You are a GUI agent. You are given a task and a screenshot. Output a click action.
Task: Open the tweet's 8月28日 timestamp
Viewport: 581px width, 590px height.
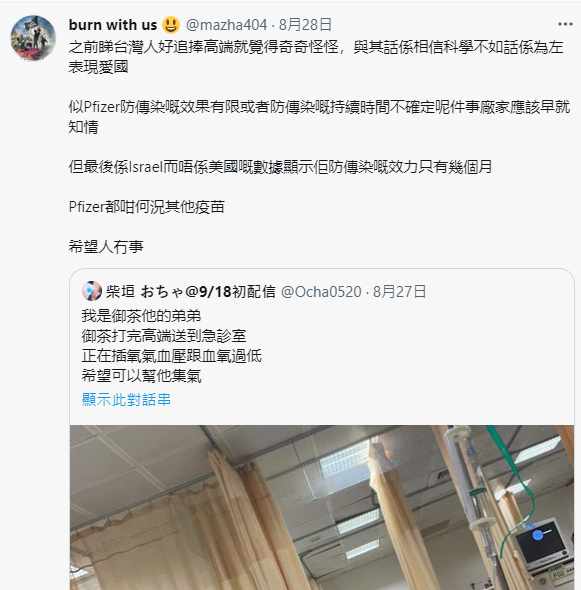(x=305, y=25)
